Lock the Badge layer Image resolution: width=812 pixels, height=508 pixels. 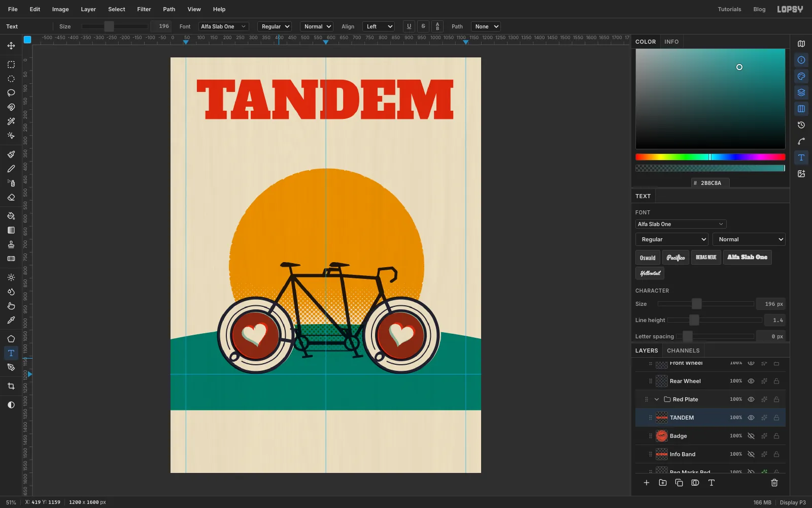point(776,436)
